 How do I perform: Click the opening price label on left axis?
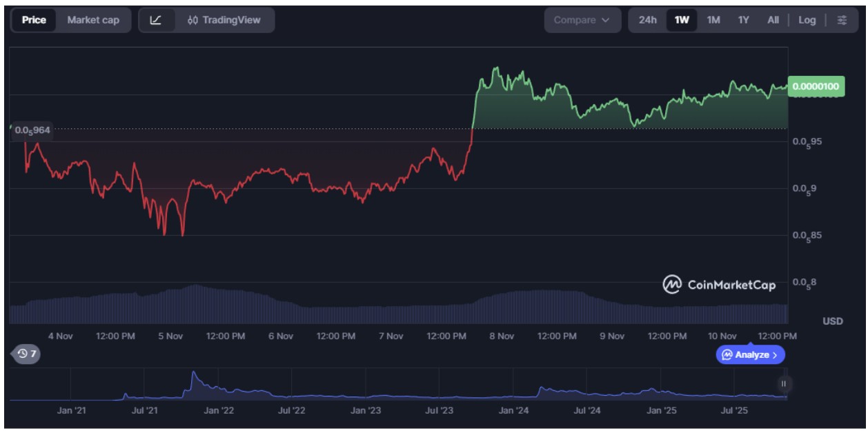tap(32, 130)
